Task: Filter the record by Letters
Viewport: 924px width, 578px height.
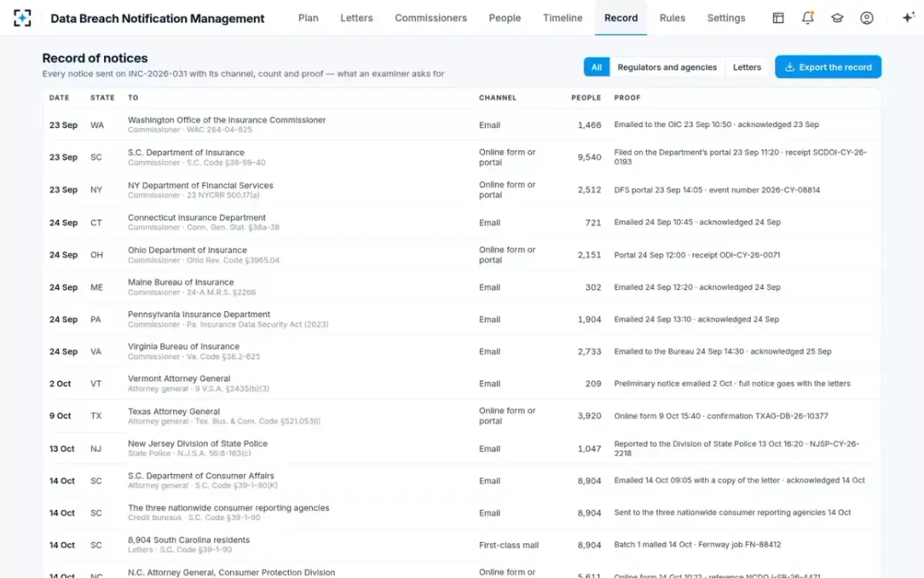Action: click(x=747, y=67)
